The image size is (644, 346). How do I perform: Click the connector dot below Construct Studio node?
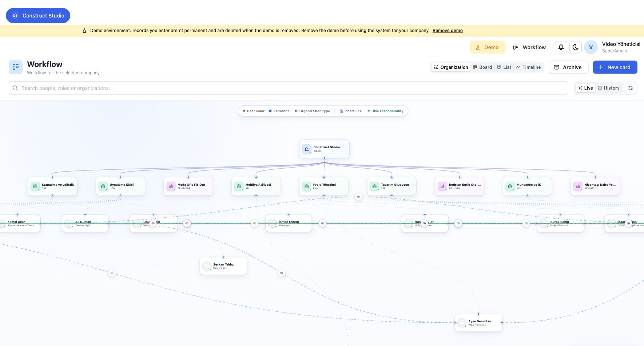(324, 158)
